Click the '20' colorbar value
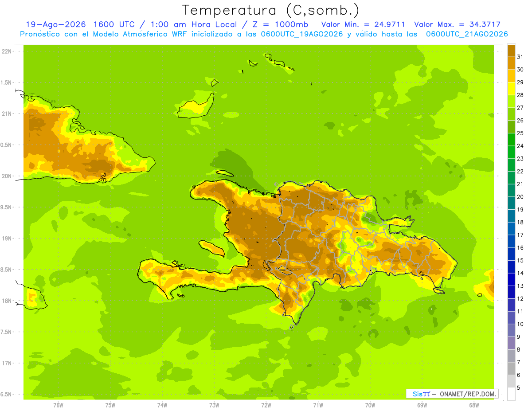 pyautogui.click(x=520, y=197)
